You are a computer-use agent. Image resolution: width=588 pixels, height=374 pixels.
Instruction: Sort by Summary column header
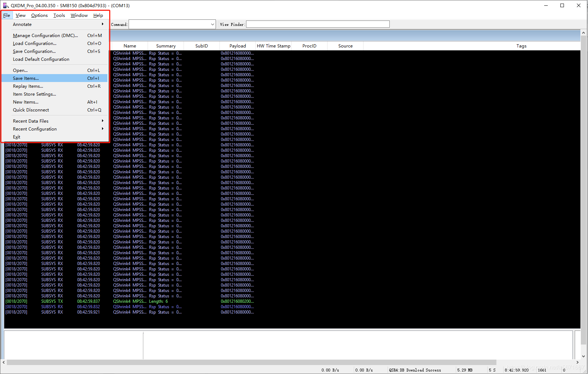click(166, 46)
